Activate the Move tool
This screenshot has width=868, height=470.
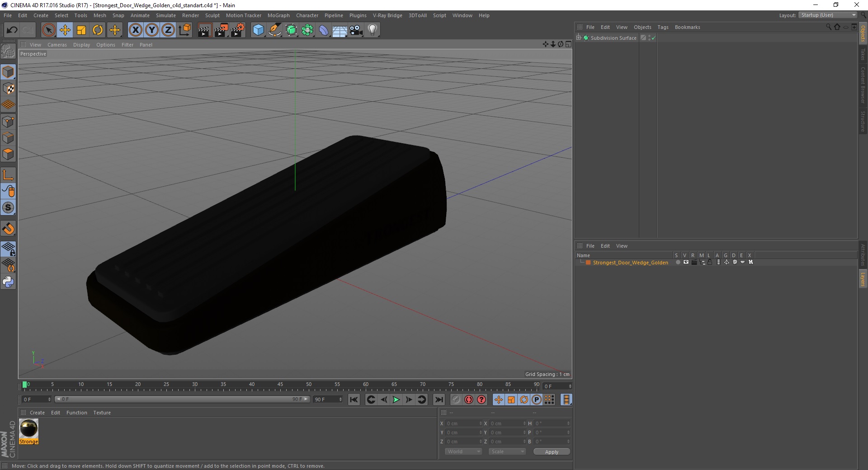65,30
